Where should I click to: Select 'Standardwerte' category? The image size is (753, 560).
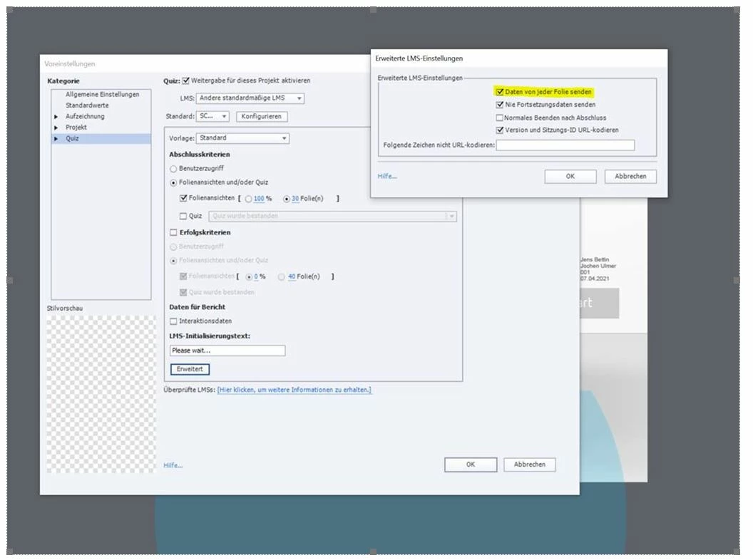pyautogui.click(x=87, y=105)
